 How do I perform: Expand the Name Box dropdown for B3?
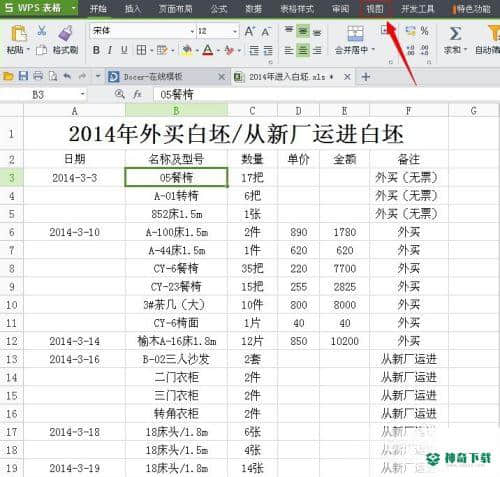click(x=82, y=94)
